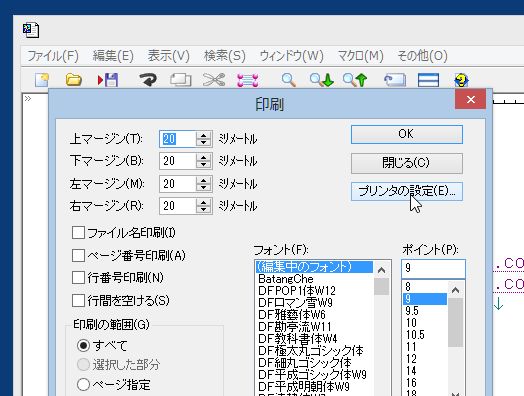Screen dimensions: 524x396
Task: Click OK in the print dialog
Action: tap(407, 134)
